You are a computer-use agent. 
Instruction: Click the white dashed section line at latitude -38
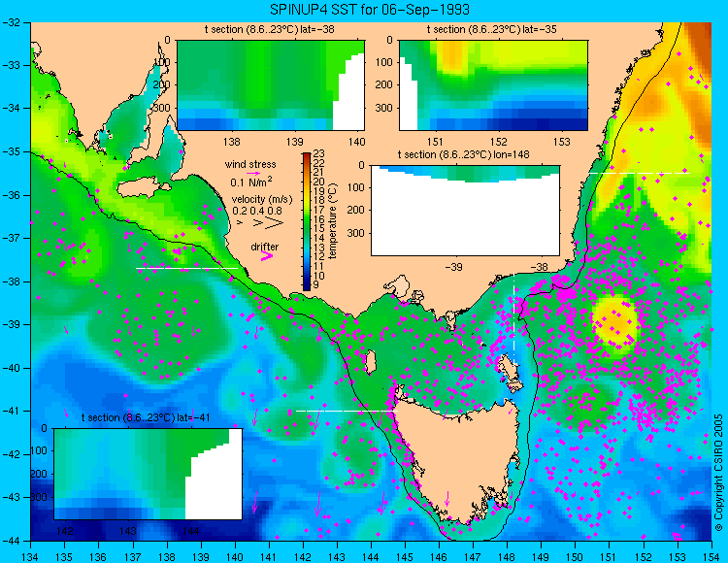tap(186, 268)
